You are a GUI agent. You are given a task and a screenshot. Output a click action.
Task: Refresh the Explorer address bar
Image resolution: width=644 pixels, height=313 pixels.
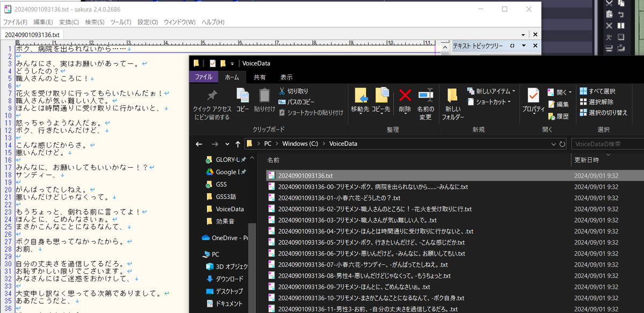[562, 144]
